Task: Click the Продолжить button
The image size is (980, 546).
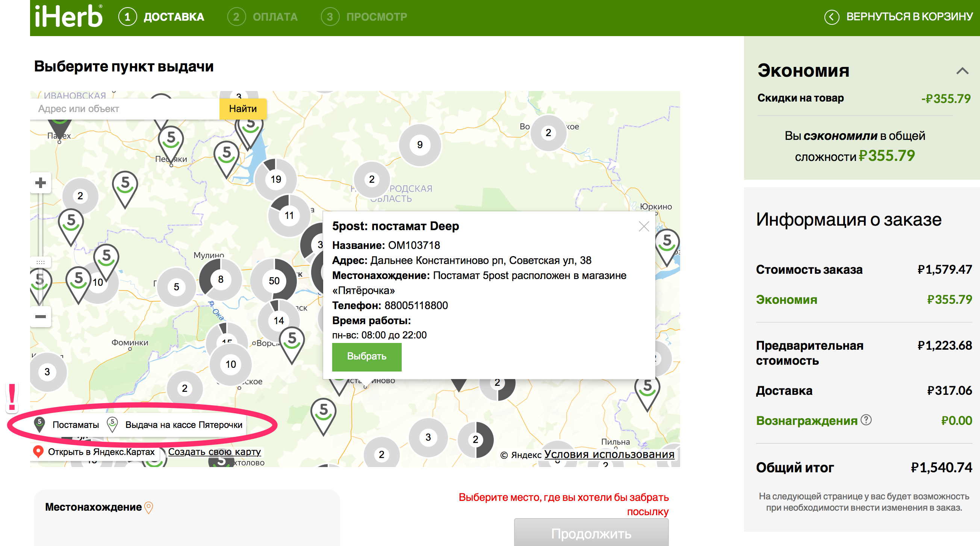Action: [x=591, y=533]
